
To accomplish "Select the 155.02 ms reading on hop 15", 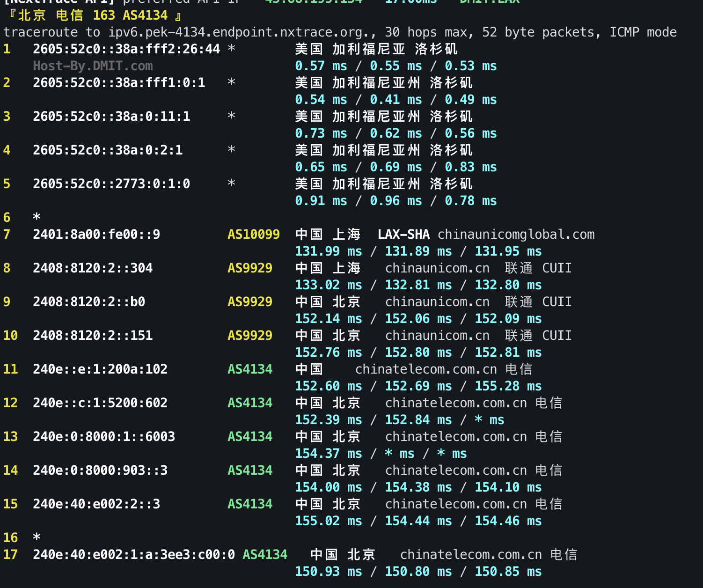I will pyautogui.click(x=328, y=521).
